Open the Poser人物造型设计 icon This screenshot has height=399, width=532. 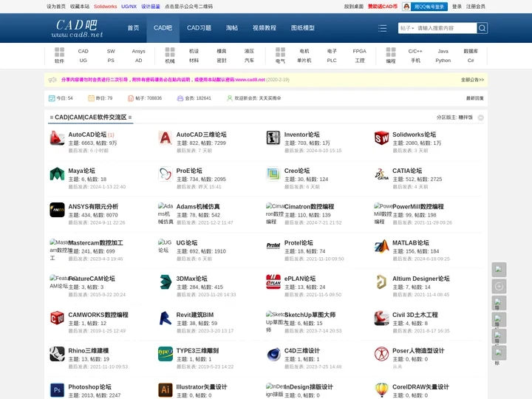[x=381, y=354]
